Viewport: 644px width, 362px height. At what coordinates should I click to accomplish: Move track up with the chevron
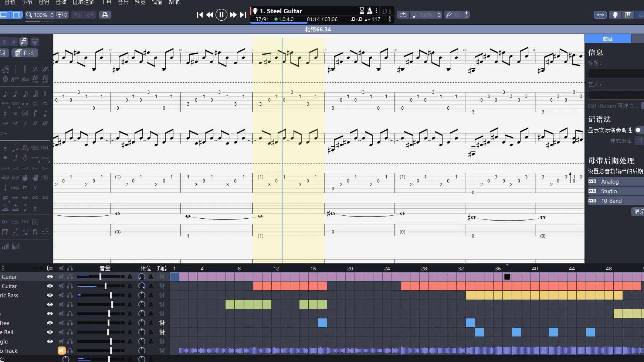pos(40,268)
